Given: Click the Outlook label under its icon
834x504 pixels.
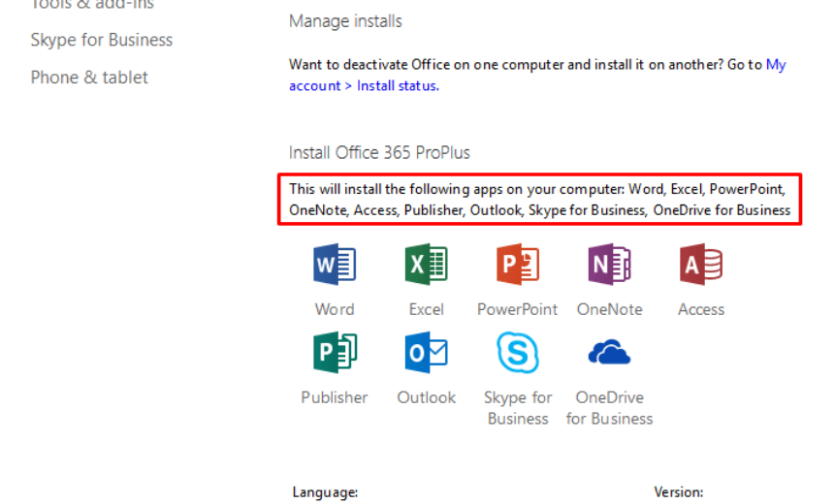Looking at the screenshot, I should (426, 397).
